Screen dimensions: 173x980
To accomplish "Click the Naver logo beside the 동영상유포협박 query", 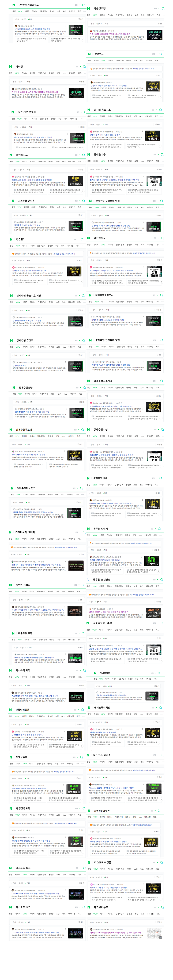I will (89, 811).
